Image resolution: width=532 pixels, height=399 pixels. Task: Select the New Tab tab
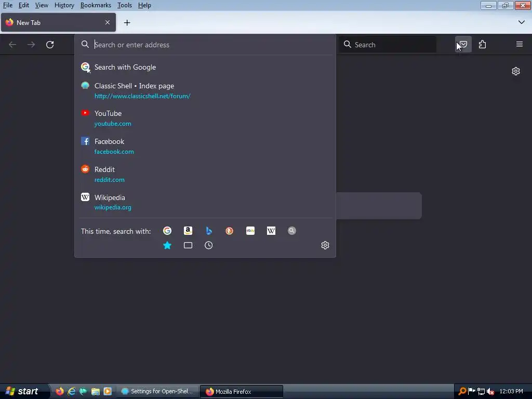coord(58,22)
